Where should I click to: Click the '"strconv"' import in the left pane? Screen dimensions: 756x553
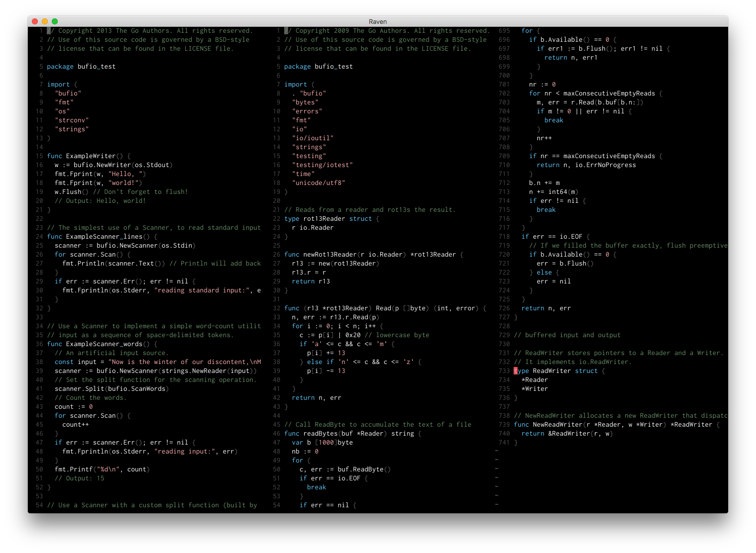tap(72, 120)
